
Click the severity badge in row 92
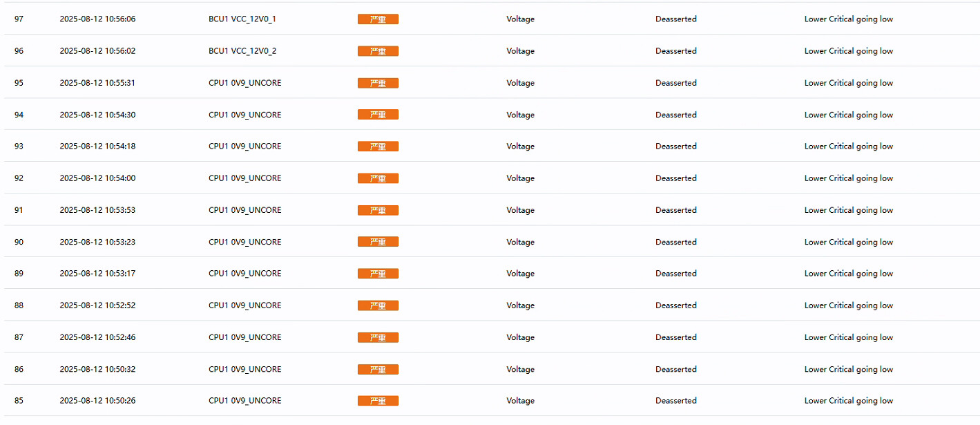tap(378, 178)
